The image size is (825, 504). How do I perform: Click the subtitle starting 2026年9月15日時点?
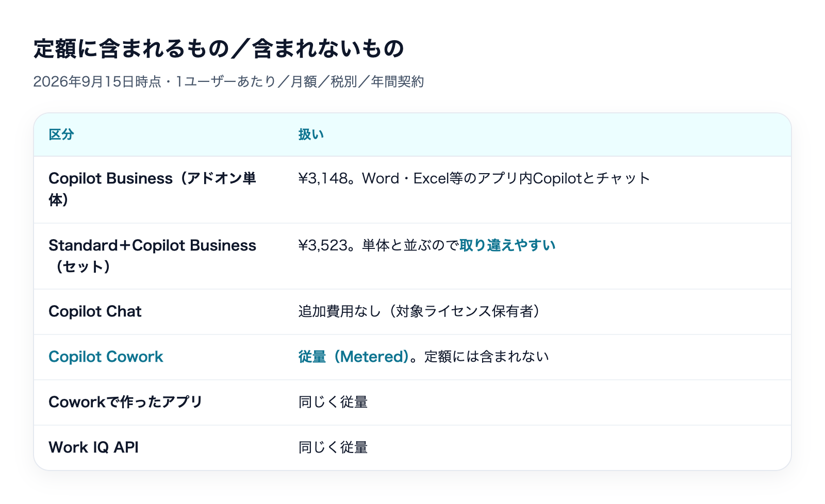pos(228,81)
